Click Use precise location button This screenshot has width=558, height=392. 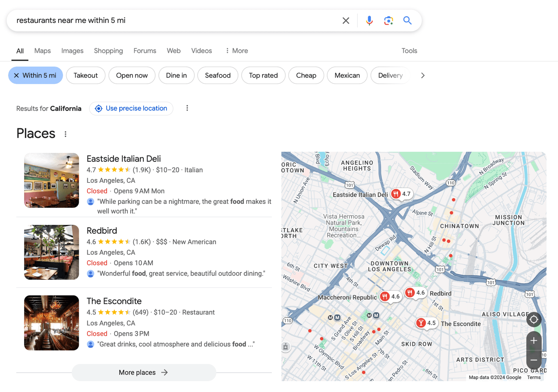point(131,109)
